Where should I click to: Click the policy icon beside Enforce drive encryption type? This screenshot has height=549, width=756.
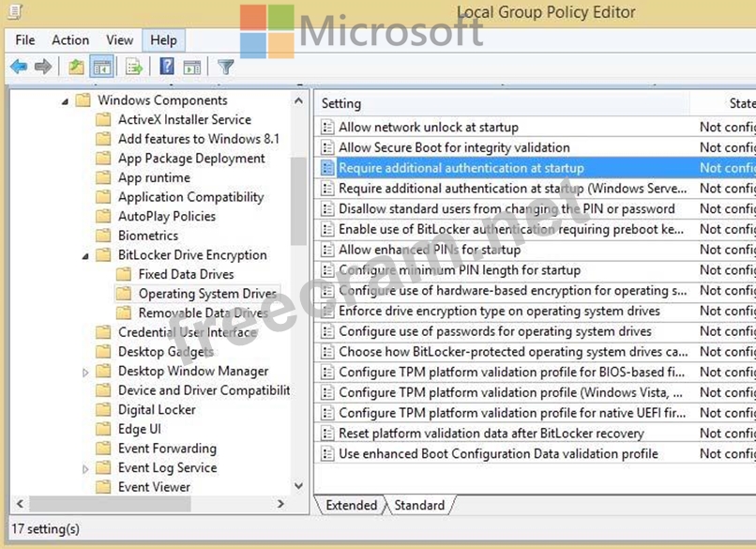[x=327, y=312]
